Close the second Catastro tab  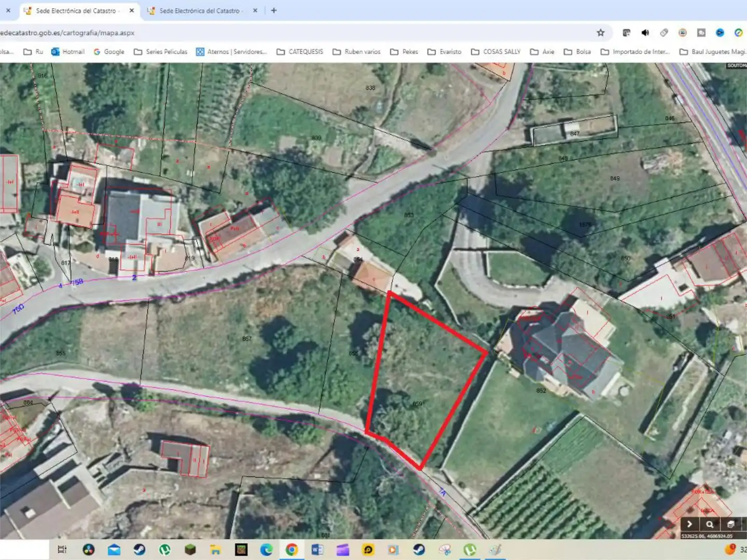[255, 10]
